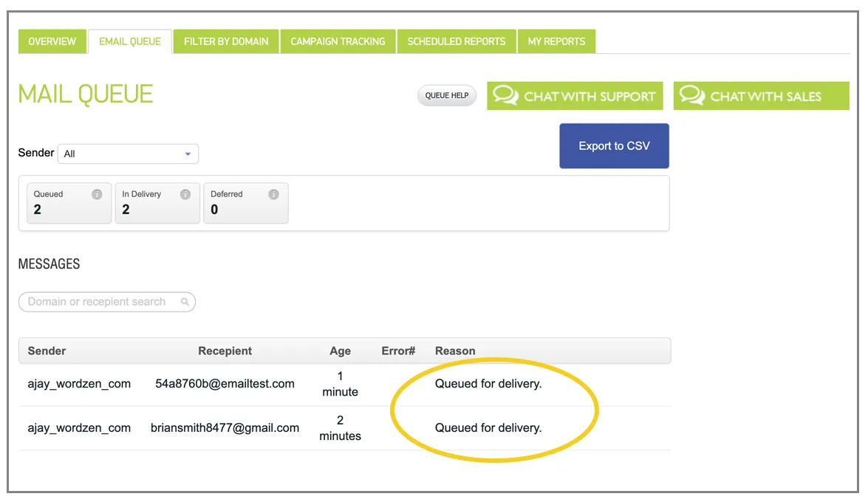Select recipient briansmith8477@gmail.com
The image size is (868, 502).
[x=225, y=428]
